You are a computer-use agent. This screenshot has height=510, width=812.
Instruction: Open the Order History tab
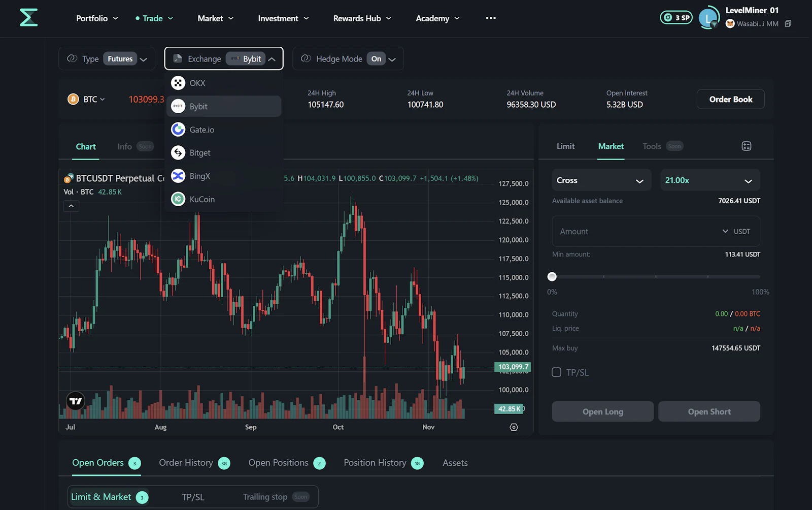pyautogui.click(x=194, y=463)
